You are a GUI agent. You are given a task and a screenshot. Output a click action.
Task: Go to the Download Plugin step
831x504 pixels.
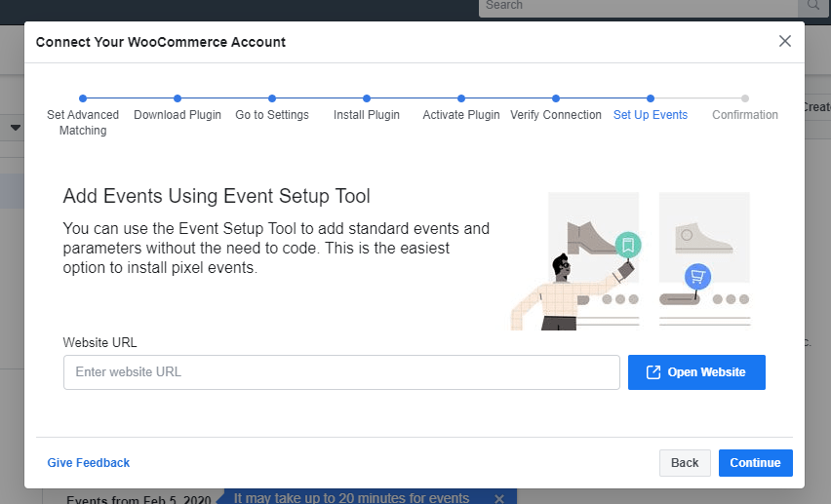pos(177,115)
